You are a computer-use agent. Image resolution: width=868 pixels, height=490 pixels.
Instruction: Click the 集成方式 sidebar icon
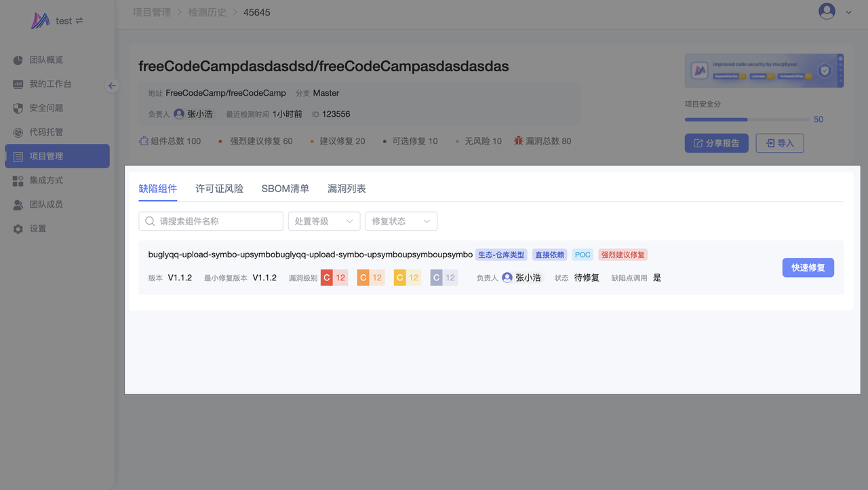click(x=18, y=181)
